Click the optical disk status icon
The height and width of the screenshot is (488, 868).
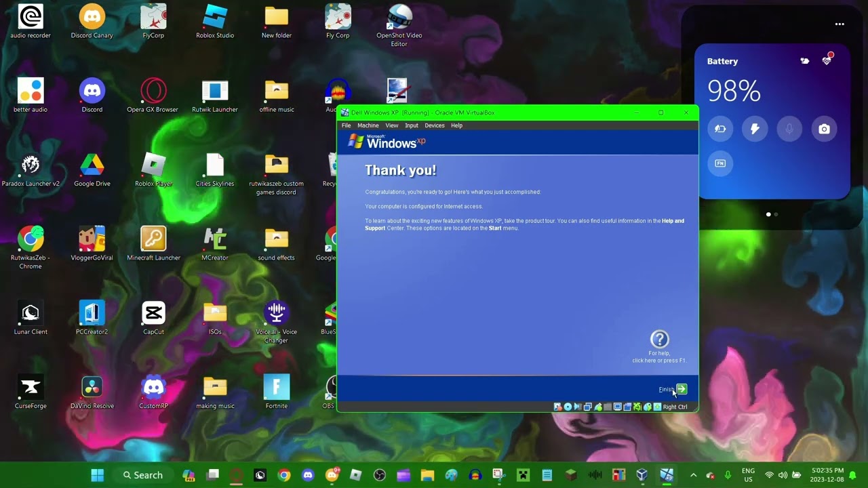click(568, 407)
